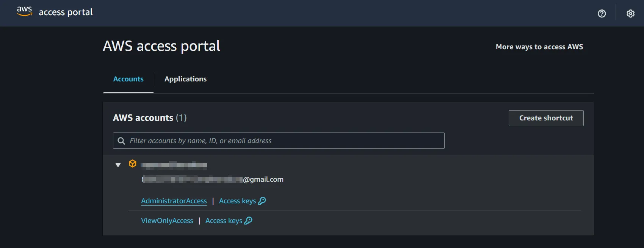Click the "access portal" text in the header

(x=66, y=12)
